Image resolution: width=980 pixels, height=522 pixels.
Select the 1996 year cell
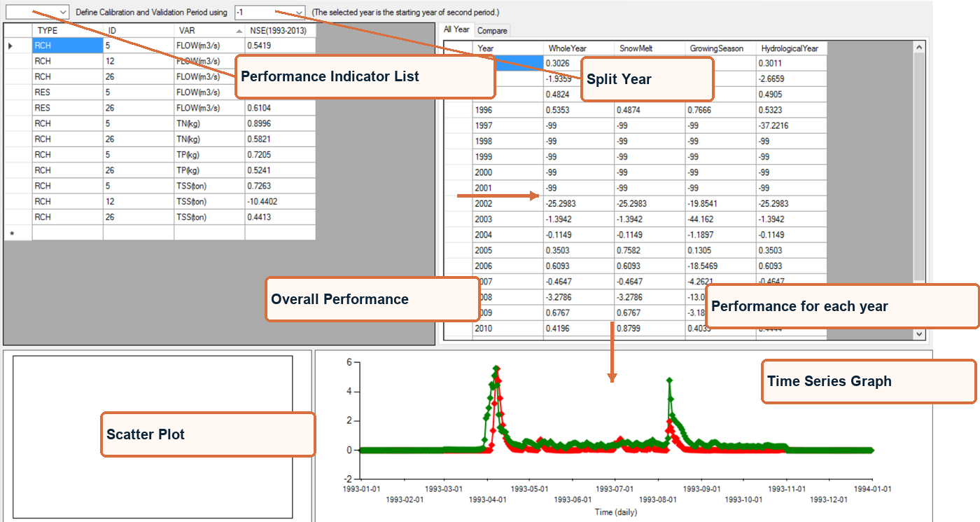click(x=508, y=110)
